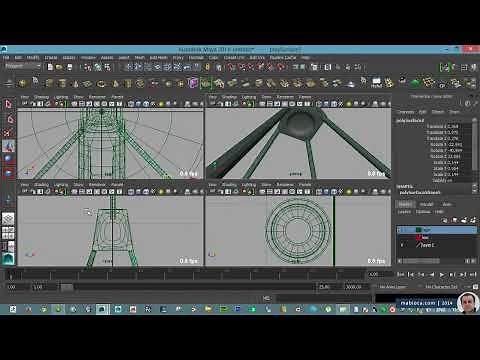Image resolution: width=480 pixels, height=360 pixels.
Task: Open the Layers menu in layer editor
Action: [404, 212]
